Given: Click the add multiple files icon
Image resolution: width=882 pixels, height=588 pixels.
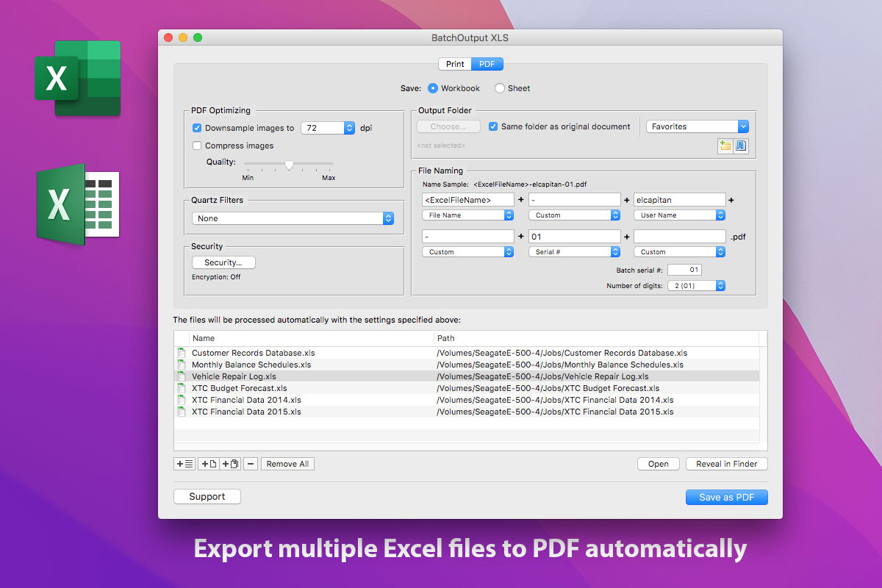Looking at the screenshot, I should point(230,464).
